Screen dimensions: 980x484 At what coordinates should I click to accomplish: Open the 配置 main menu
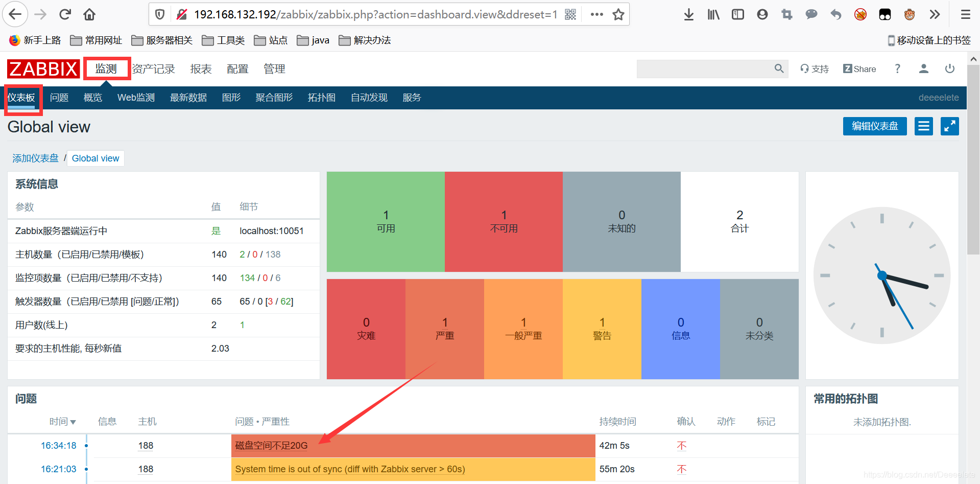point(237,69)
